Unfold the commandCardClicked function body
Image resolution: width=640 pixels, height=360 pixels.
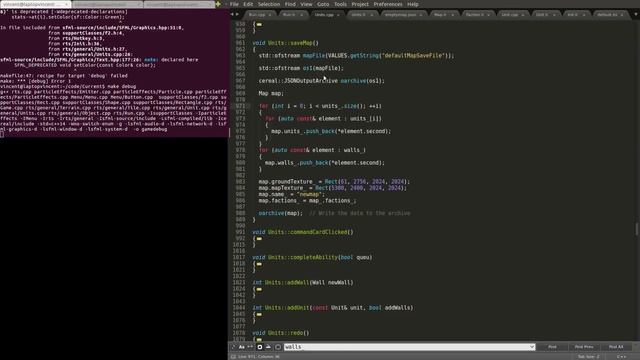pyautogui.click(x=259, y=239)
